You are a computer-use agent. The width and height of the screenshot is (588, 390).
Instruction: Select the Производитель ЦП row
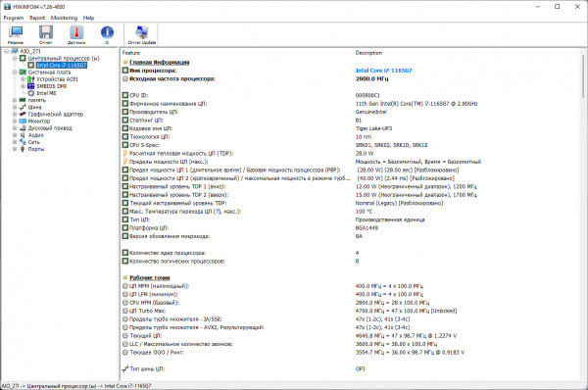point(350,112)
